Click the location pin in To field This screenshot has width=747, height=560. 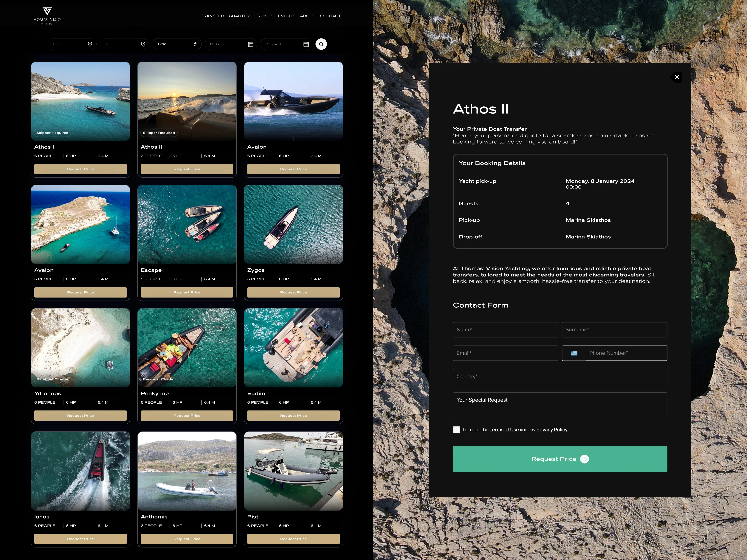point(143,44)
